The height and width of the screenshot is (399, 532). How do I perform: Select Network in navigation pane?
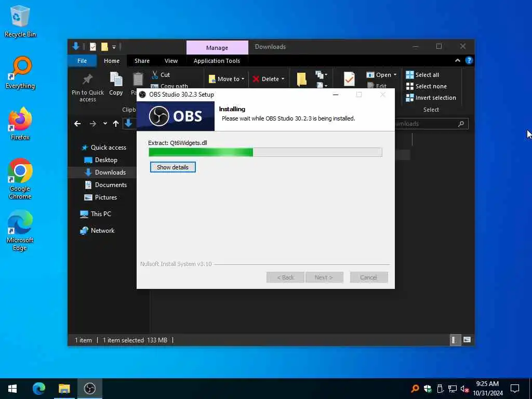point(97,230)
